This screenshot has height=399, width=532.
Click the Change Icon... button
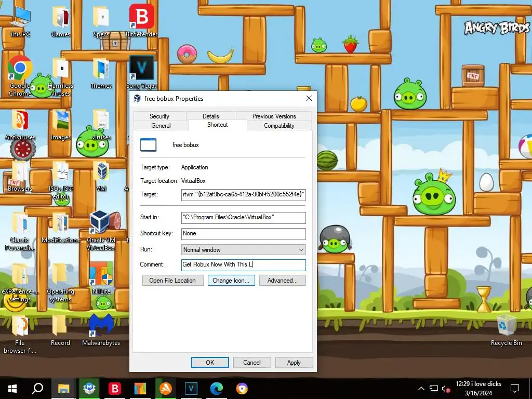(231, 280)
